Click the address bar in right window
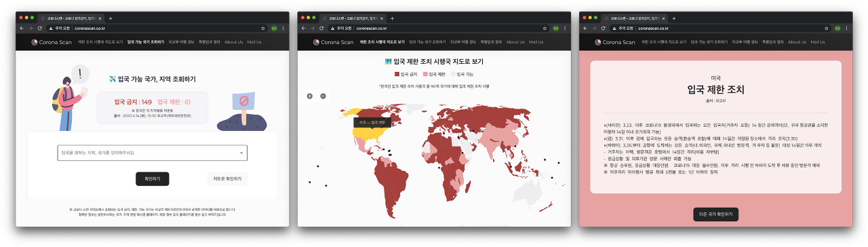868x247 pixels. click(x=721, y=28)
